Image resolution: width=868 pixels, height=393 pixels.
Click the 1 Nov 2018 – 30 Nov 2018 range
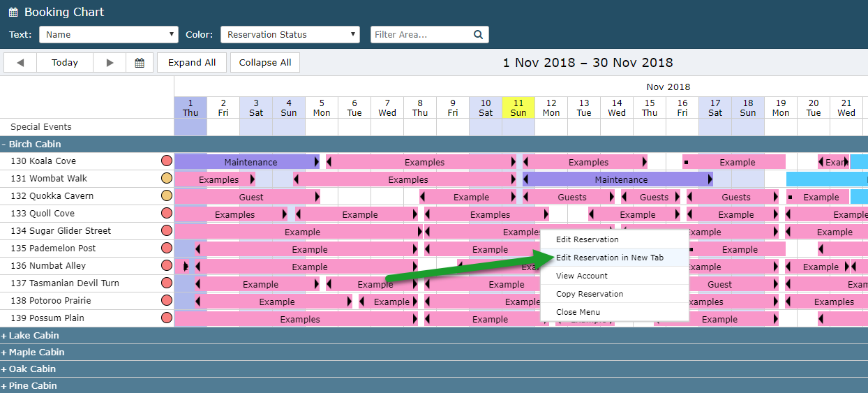coord(588,63)
